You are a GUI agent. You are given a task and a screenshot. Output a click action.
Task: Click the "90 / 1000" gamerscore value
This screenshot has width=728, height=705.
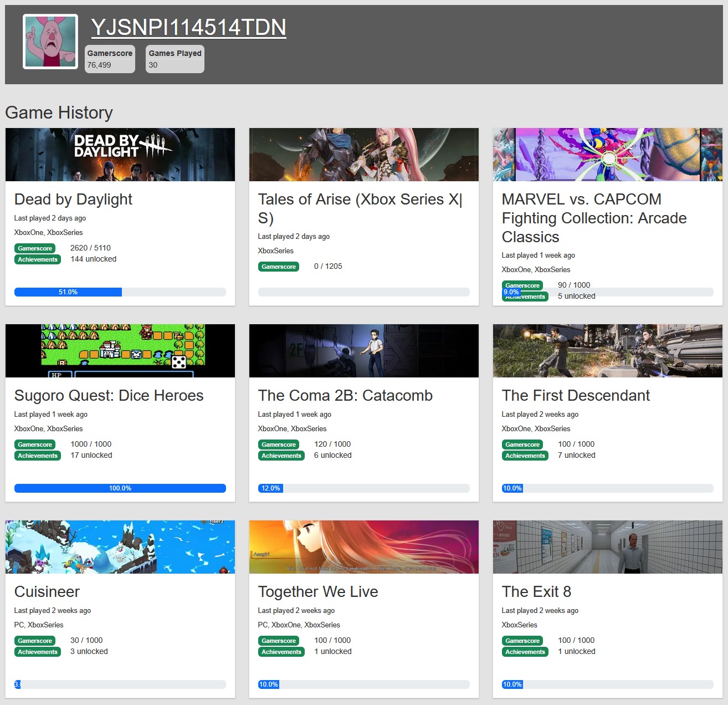tap(574, 285)
